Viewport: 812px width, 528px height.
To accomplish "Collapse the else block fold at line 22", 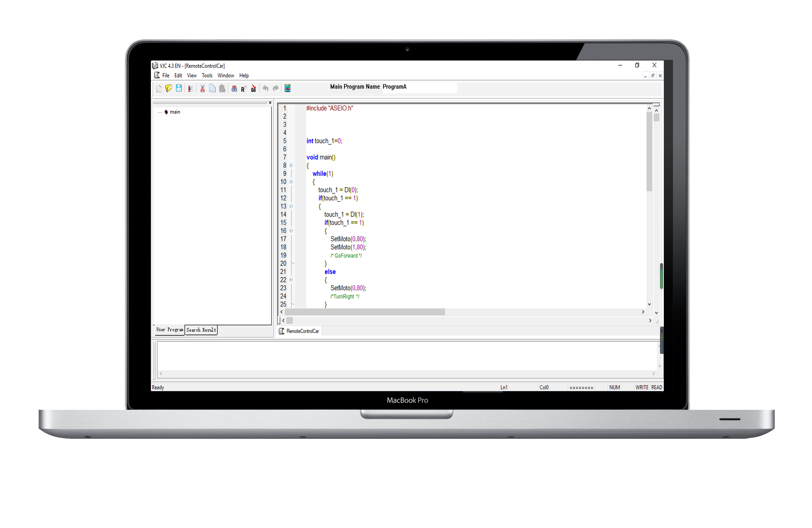I will [291, 280].
